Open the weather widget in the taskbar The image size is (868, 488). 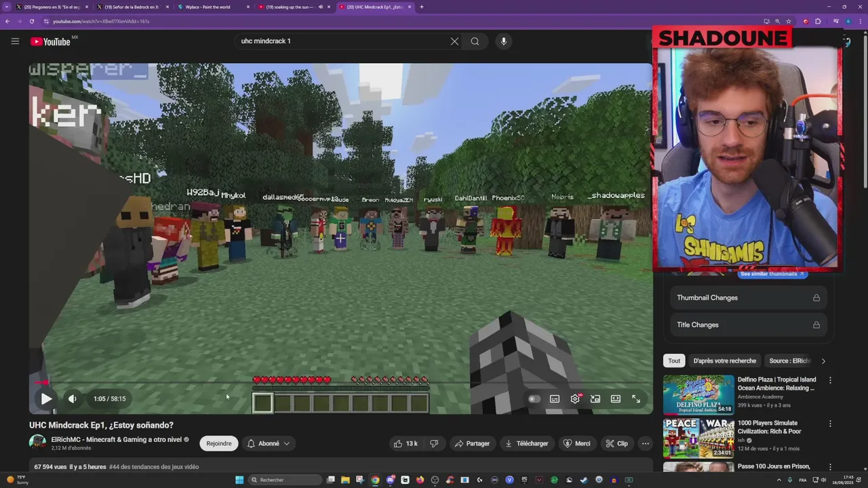[x=18, y=480]
